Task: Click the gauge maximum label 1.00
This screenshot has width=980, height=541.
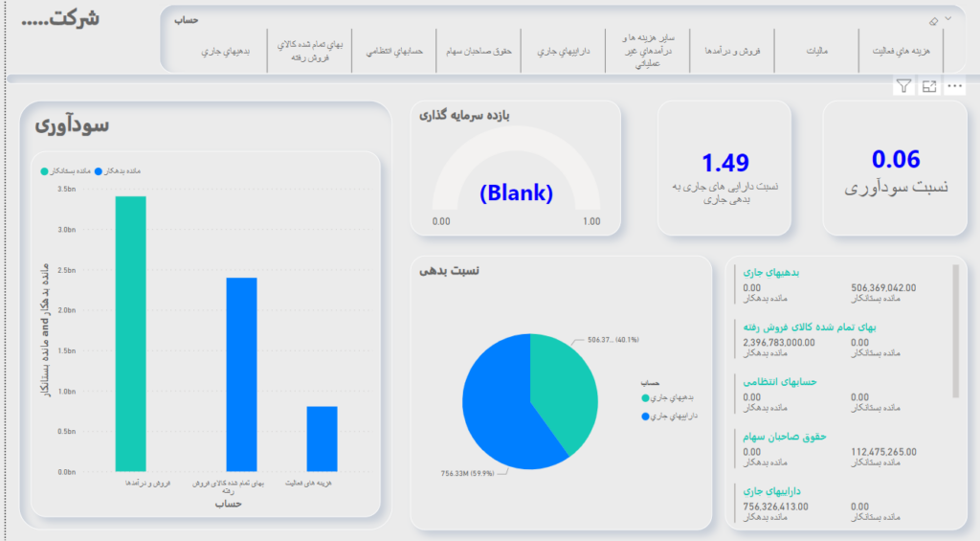Action: tap(591, 221)
